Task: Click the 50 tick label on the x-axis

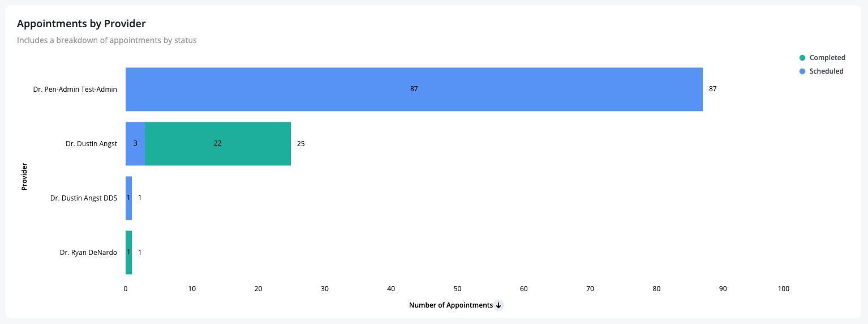Action: tap(457, 289)
